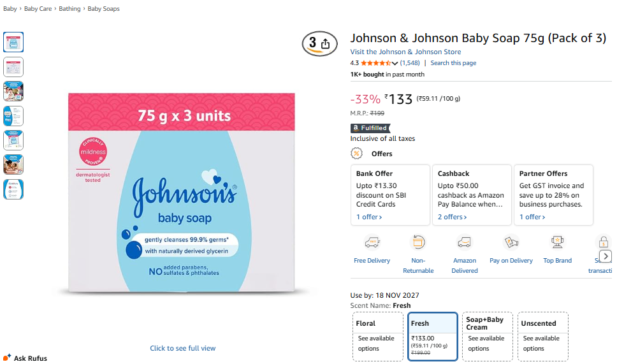
Task: Expand the Cashback 2 offers link
Action: tap(452, 217)
